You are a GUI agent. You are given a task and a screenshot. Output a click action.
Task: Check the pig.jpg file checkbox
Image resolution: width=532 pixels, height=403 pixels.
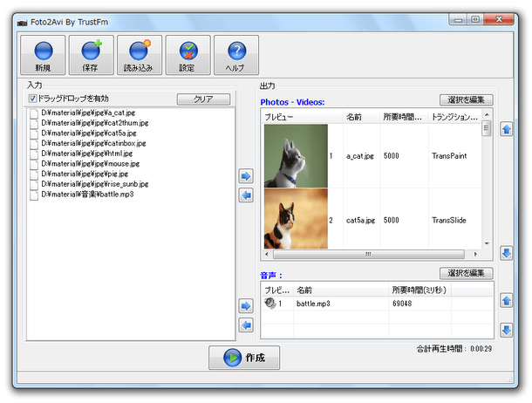click(x=34, y=174)
